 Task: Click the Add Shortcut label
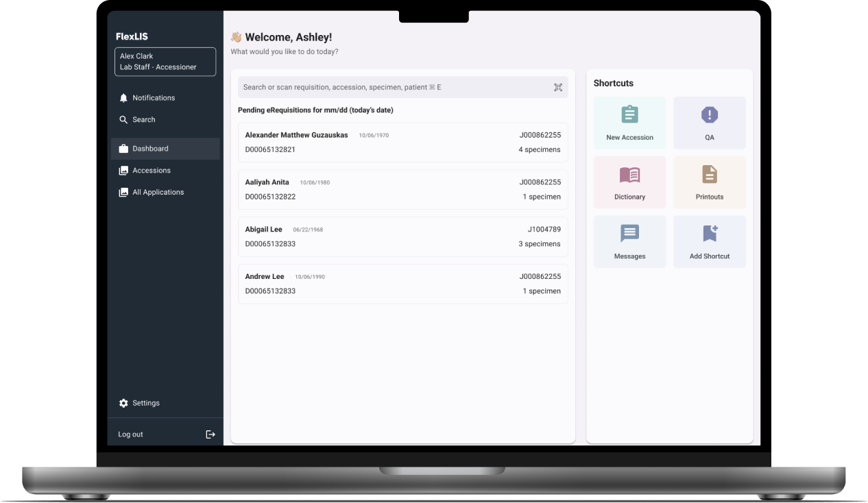point(710,256)
